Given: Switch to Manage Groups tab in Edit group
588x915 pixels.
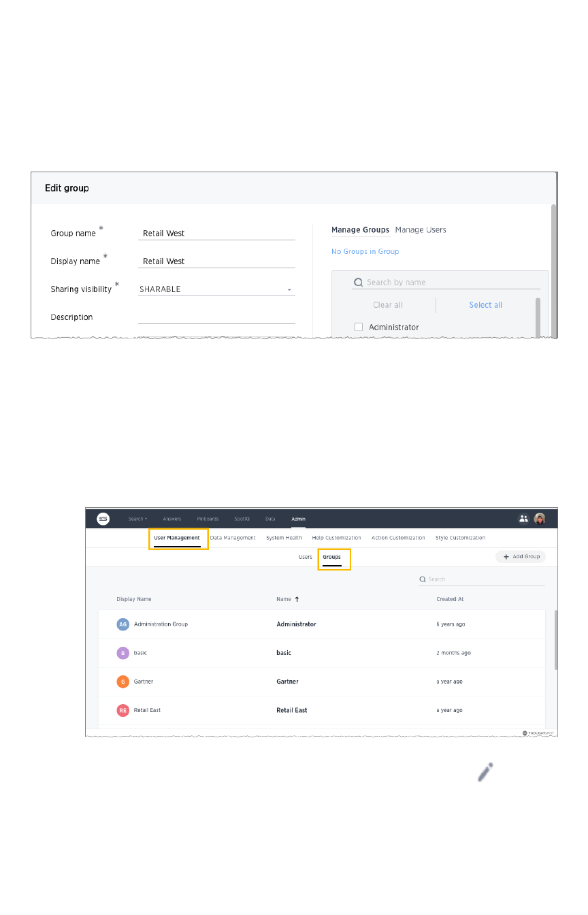Looking at the screenshot, I should click(x=360, y=230).
